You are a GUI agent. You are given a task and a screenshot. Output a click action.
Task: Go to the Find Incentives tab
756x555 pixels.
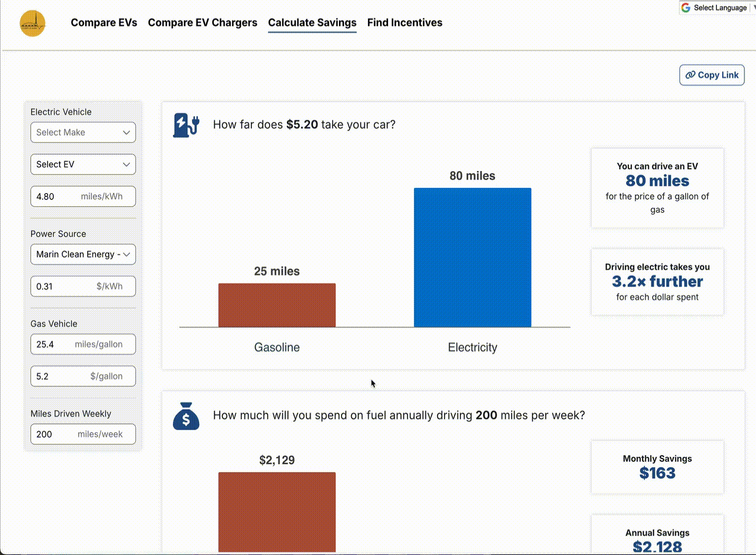click(405, 23)
